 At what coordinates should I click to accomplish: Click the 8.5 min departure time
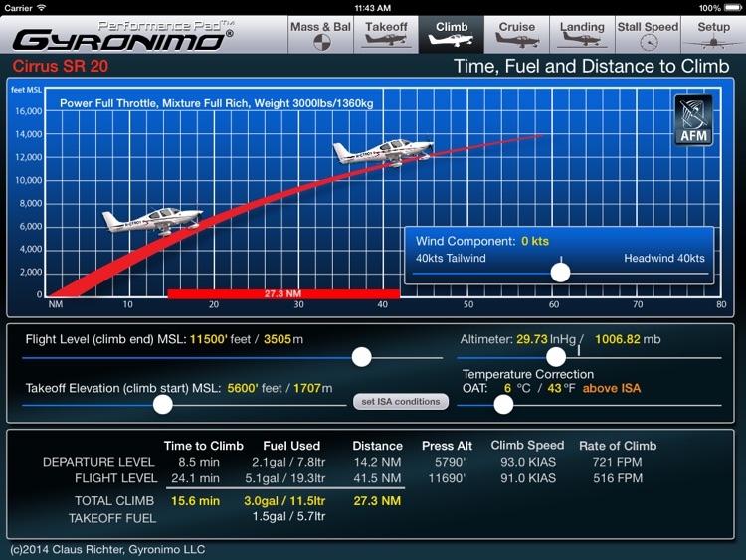pyautogui.click(x=199, y=462)
